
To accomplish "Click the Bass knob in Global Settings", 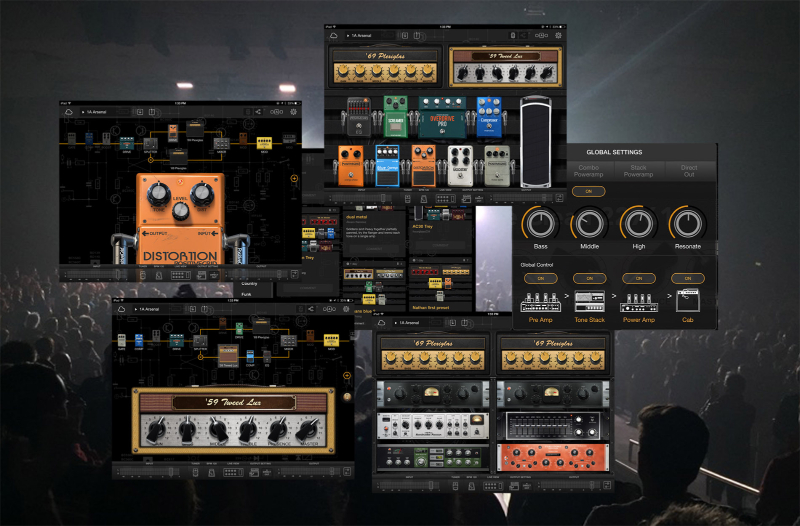I will [x=540, y=223].
